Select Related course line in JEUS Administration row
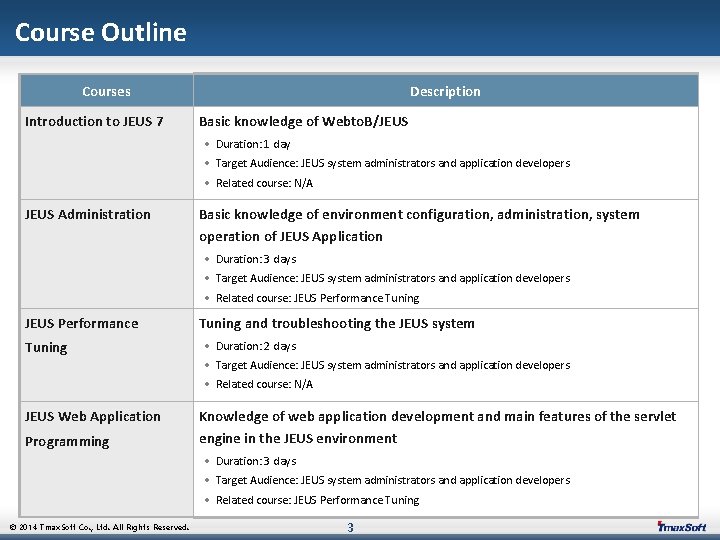720x540 pixels. coord(318,298)
